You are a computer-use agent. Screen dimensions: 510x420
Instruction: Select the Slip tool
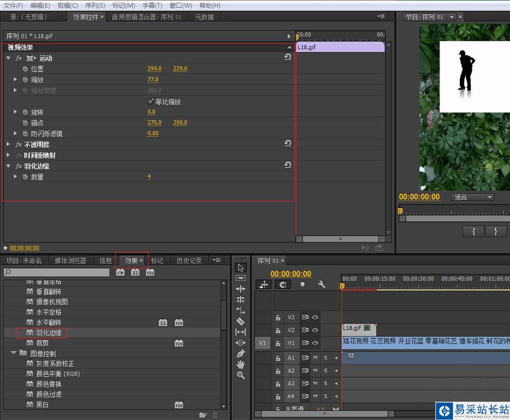pyautogui.click(x=241, y=332)
